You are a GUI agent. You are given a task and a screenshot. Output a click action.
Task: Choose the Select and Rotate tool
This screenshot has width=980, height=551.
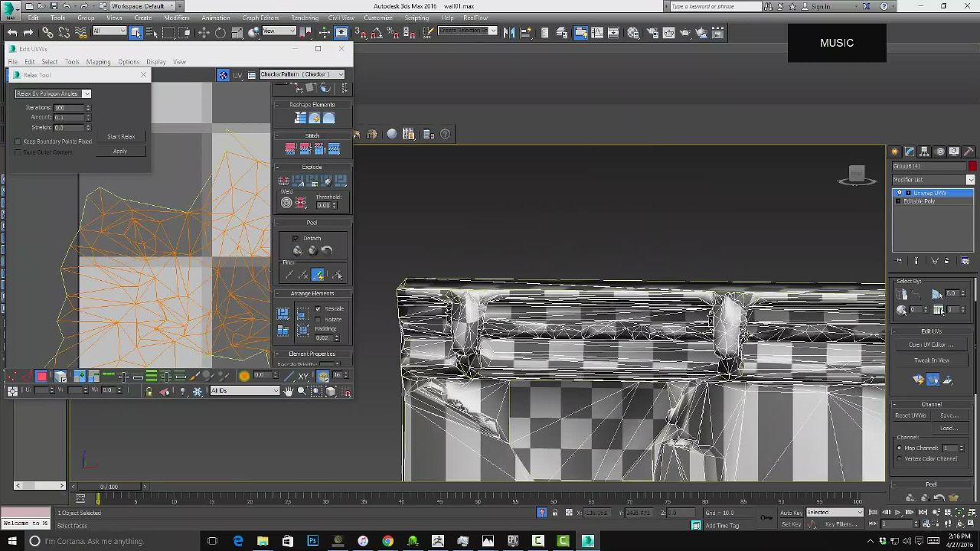click(x=220, y=32)
